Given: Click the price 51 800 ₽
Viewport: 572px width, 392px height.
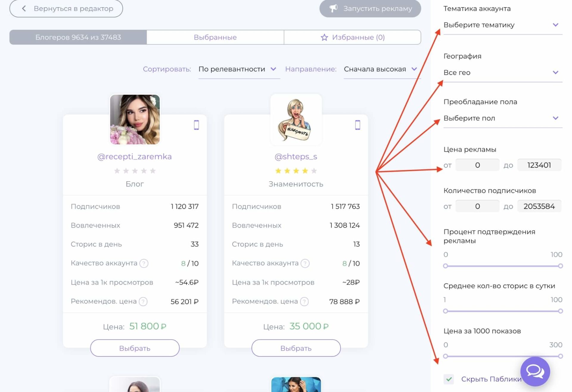Looking at the screenshot, I should click(148, 326).
